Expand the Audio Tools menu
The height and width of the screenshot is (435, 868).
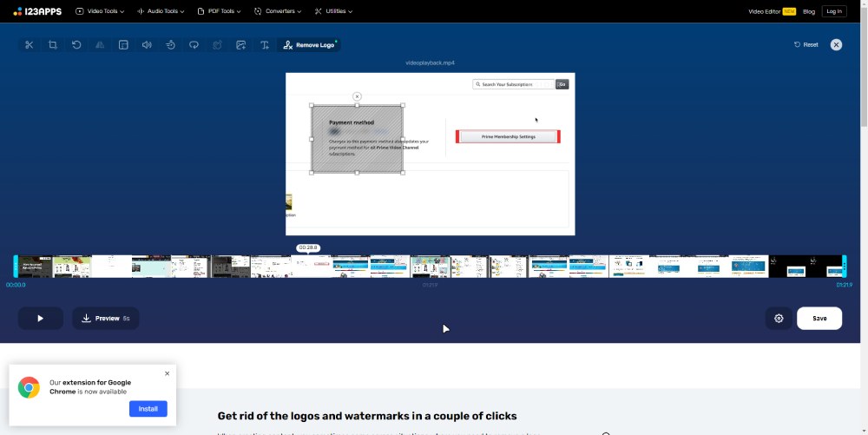coord(161,11)
